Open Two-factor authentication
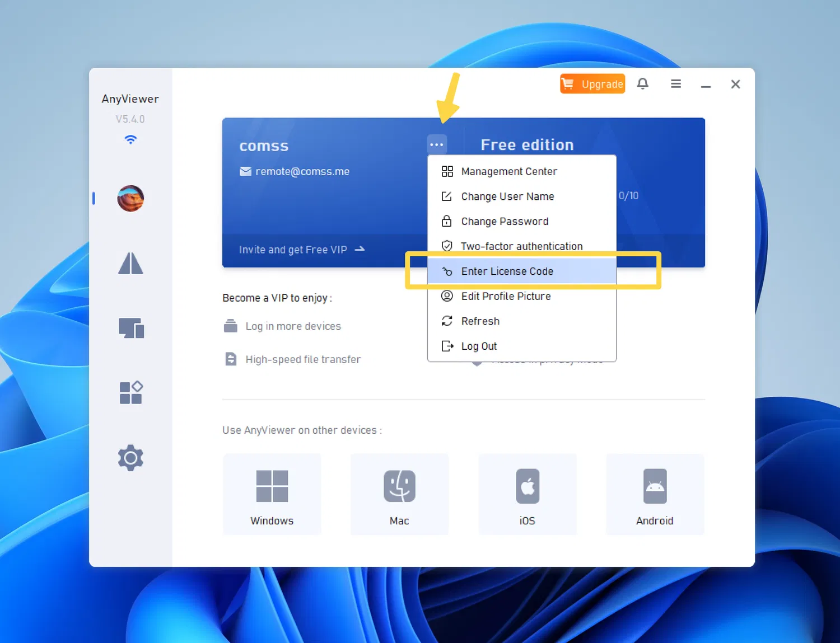Viewport: 840px width, 643px height. point(522,246)
